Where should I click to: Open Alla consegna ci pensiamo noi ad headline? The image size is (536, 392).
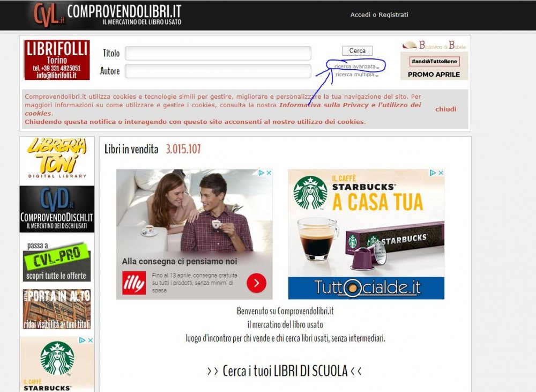coord(180,261)
